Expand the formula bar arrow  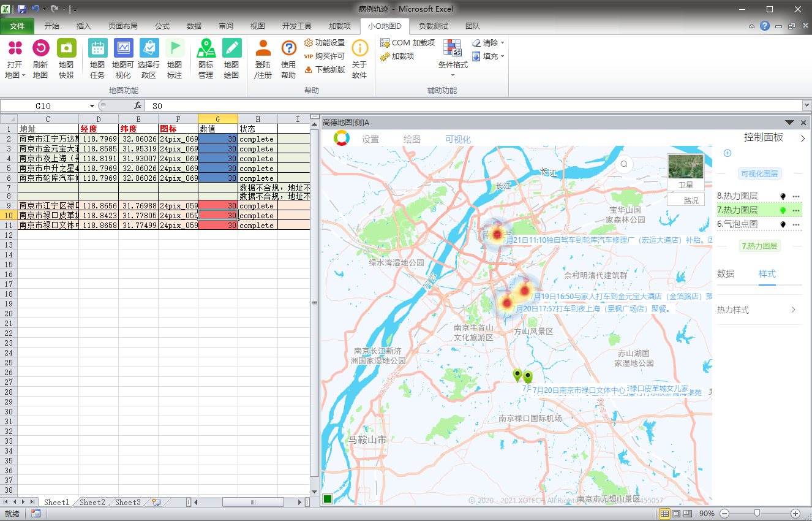[x=806, y=105]
